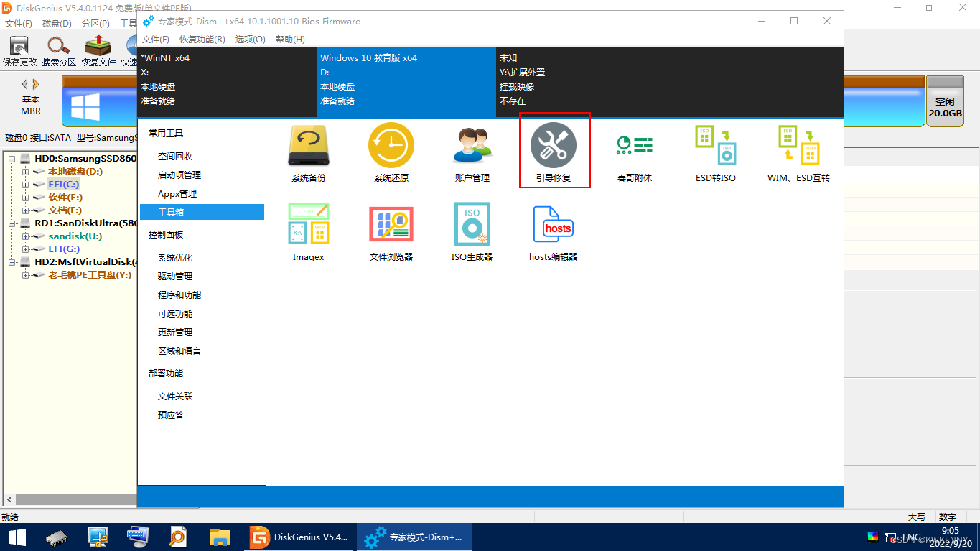Open the hosts编辑器 editor
This screenshot has width=980, height=551.
[554, 232]
